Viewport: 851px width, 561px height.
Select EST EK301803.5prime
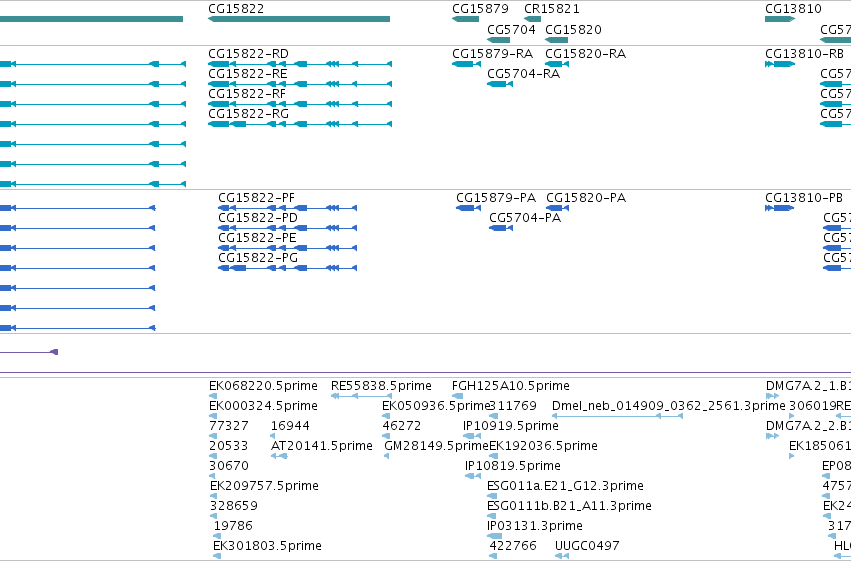(268, 546)
